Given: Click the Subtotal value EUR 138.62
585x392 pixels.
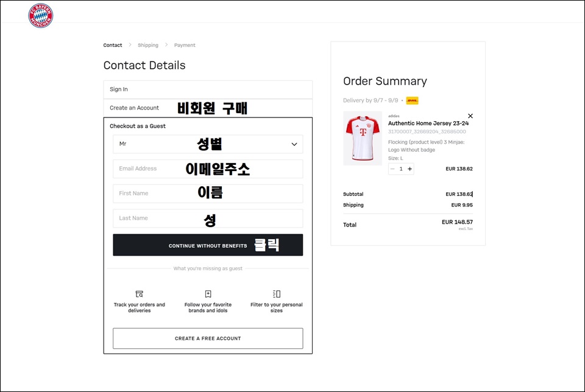Looking at the screenshot, I should click(x=459, y=194).
